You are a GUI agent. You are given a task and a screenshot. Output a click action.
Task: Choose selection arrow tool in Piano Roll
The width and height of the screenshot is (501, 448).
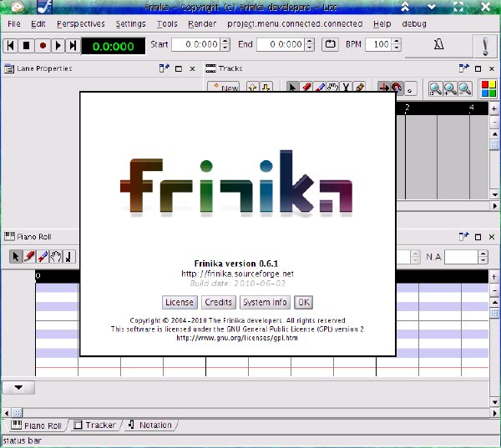[x=15, y=256]
